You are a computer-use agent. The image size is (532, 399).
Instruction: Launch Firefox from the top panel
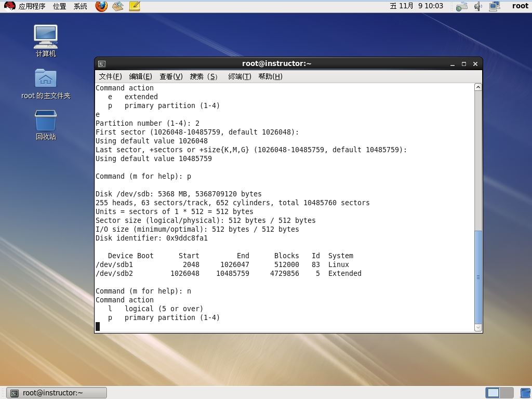click(x=101, y=6)
